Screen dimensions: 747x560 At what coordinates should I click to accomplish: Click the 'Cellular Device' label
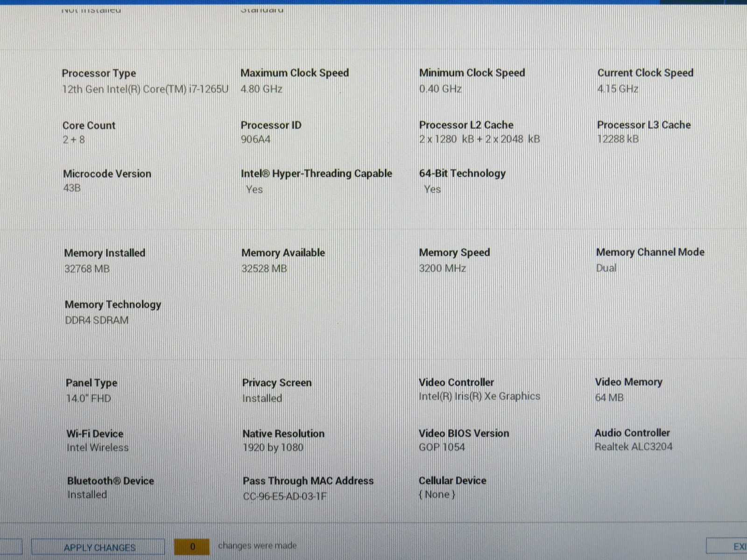(452, 480)
